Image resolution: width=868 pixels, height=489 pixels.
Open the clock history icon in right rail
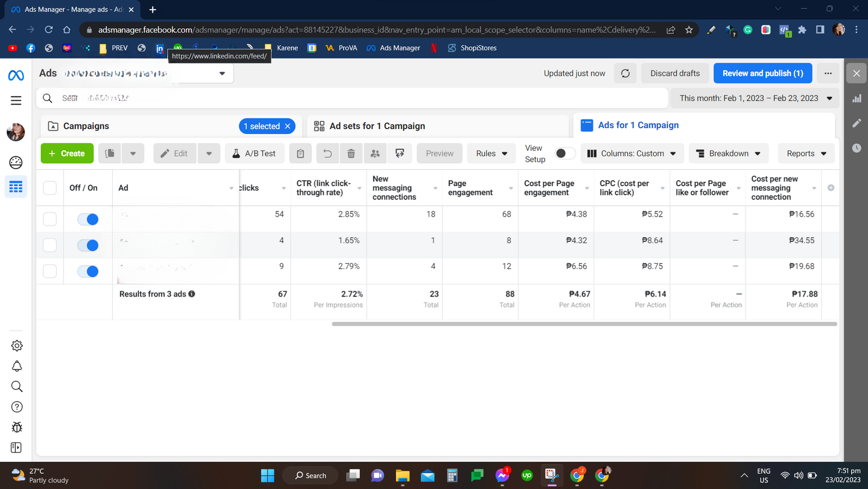857,148
